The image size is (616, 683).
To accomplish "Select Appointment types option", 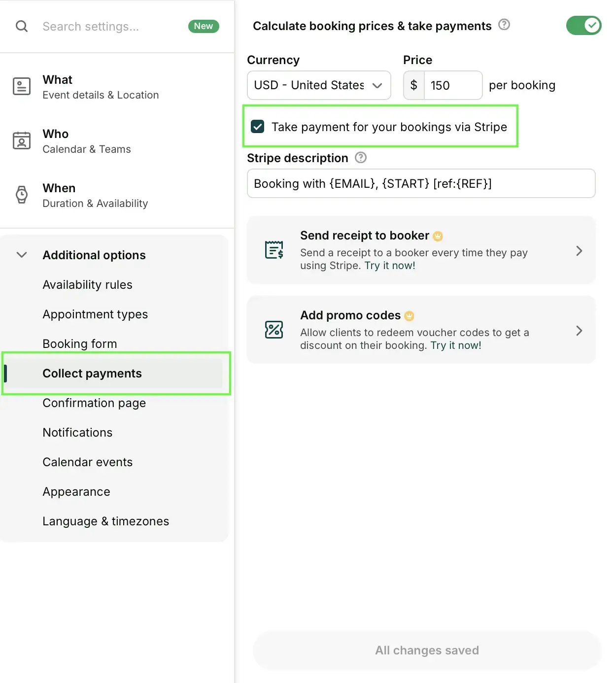I will coord(95,314).
